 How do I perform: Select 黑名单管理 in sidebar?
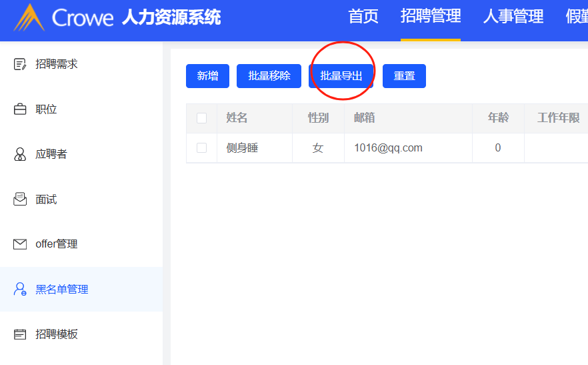(x=81, y=289)
